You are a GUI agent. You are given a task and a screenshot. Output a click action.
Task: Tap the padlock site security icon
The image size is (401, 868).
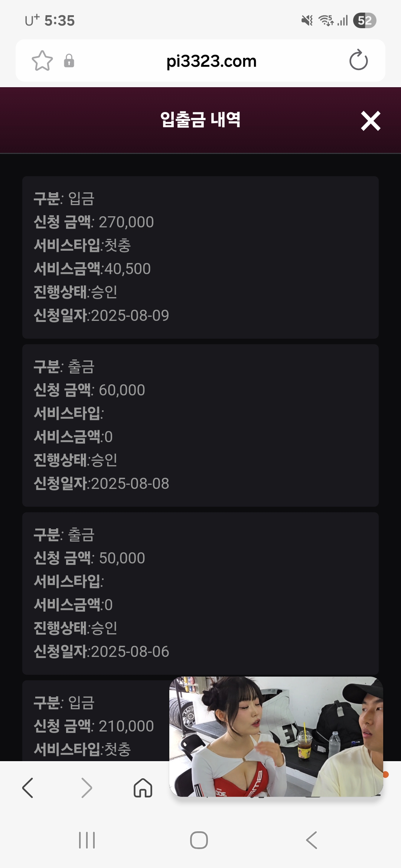(x=69, y=61)
